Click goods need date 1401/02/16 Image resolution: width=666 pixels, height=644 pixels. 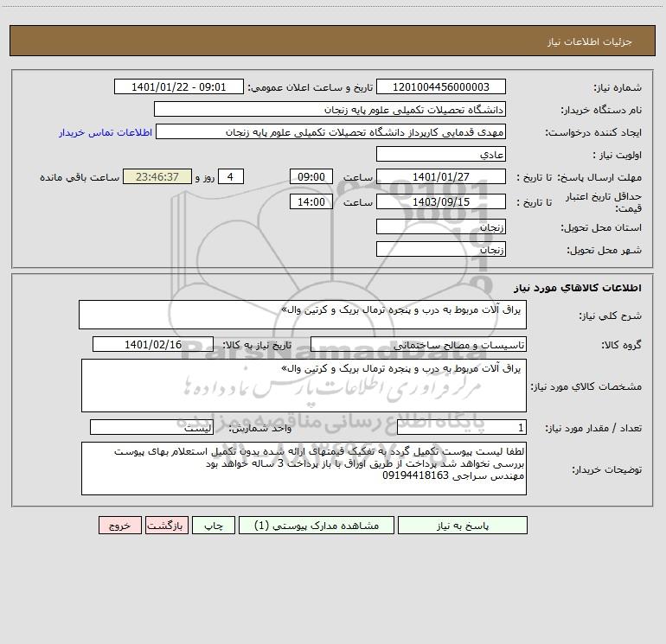tap(153, 344)
